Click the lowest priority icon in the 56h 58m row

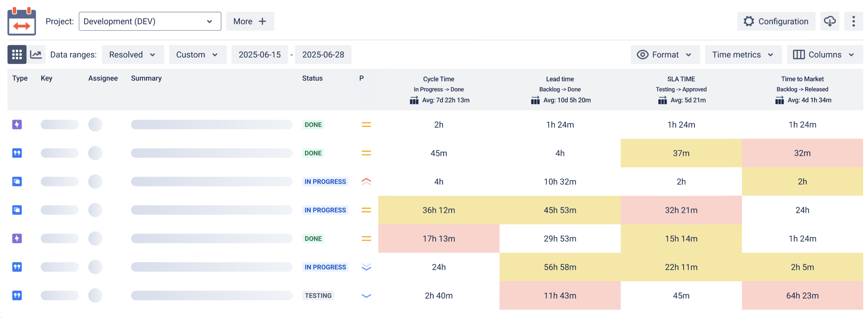[x=366, y=267]
